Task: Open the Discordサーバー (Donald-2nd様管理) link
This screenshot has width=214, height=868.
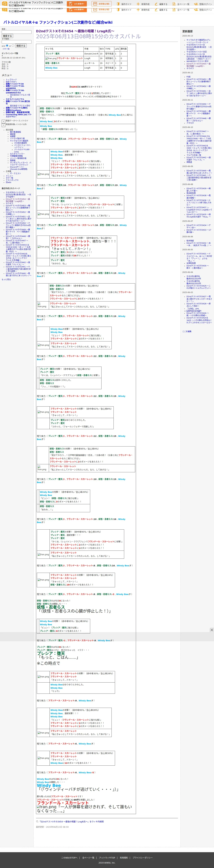Action: tap(18, 168)
